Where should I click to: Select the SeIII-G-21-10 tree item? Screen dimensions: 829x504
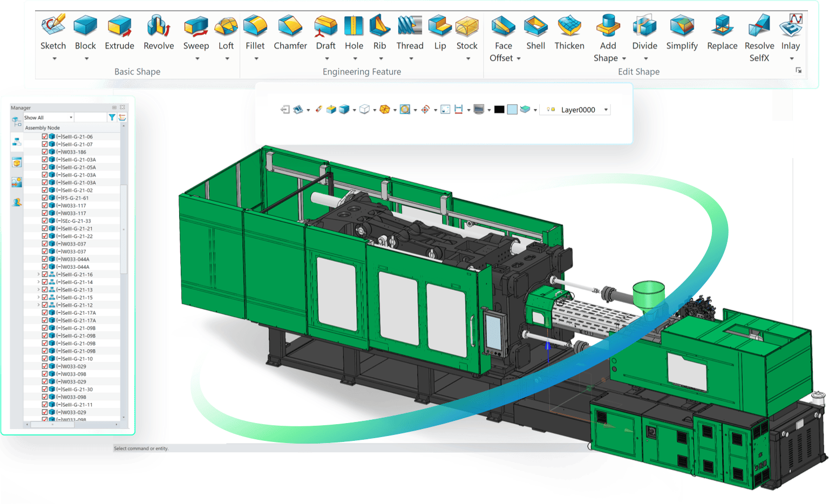[77, 358]
